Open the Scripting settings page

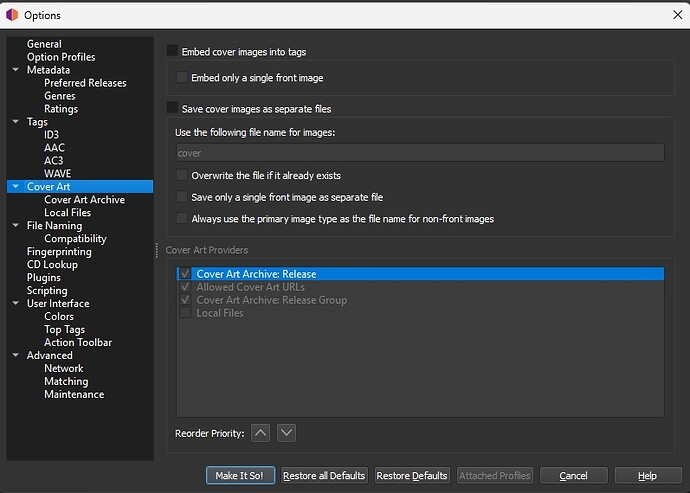47,291
